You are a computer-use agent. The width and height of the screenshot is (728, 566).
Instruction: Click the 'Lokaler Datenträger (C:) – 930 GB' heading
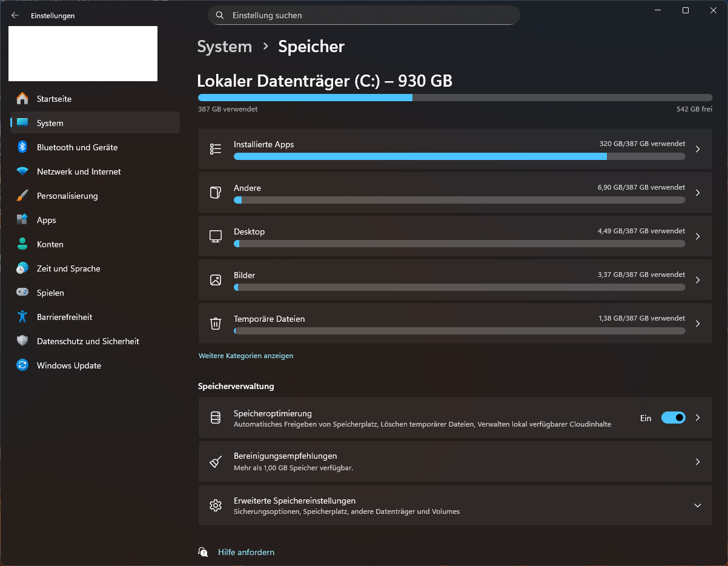click(325, 81)
